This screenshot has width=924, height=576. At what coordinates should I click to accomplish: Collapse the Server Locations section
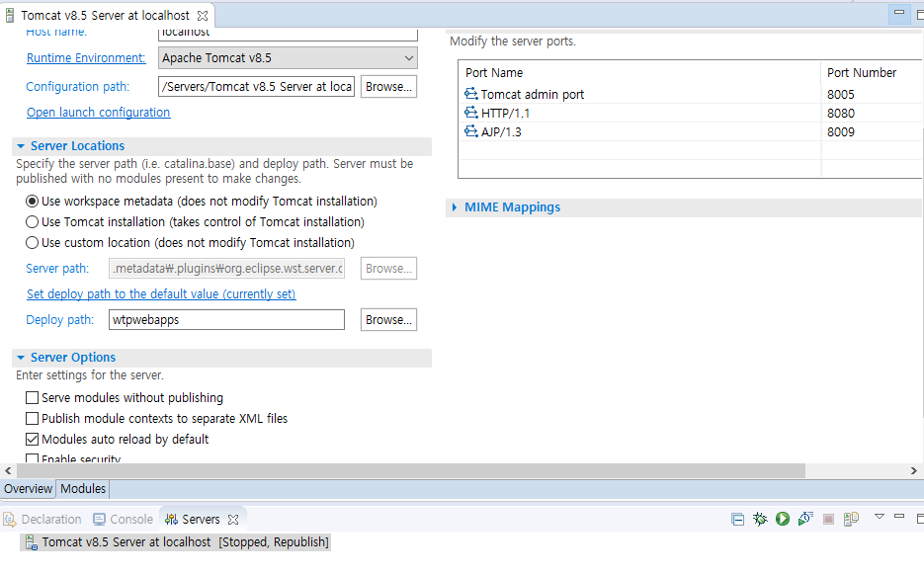tap(21, 146)
